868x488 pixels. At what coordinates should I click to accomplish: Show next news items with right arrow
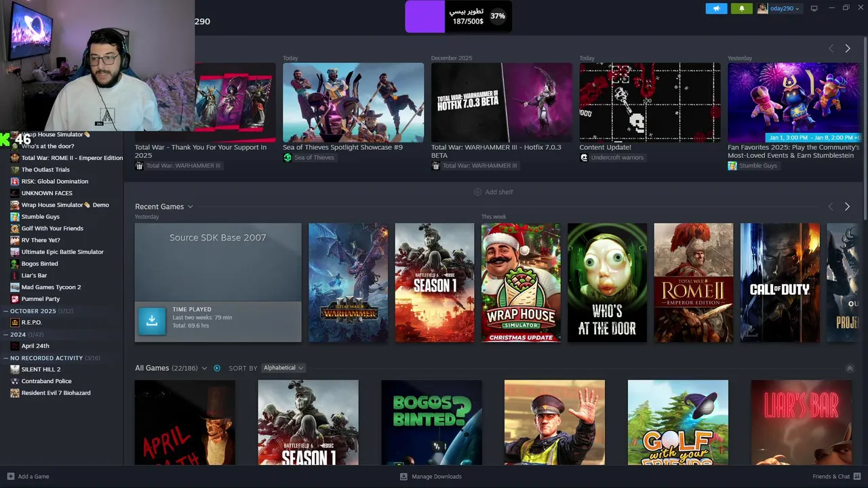[x=848, y=48]
